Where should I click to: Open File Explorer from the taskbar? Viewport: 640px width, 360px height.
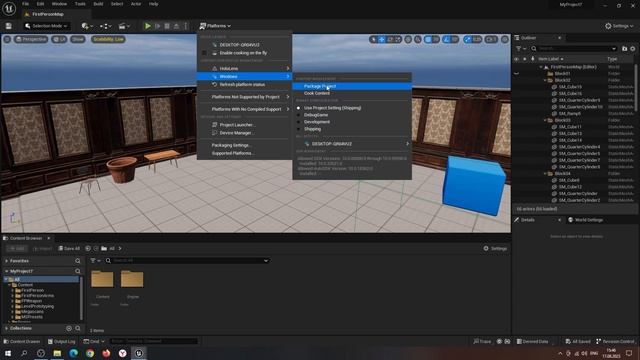[x=57, y=353]
